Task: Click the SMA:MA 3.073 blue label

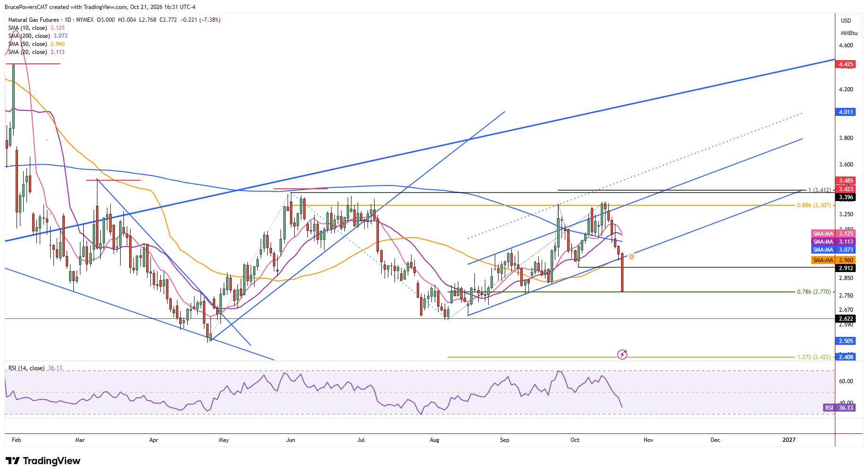Action: click(x=833, y=250)
